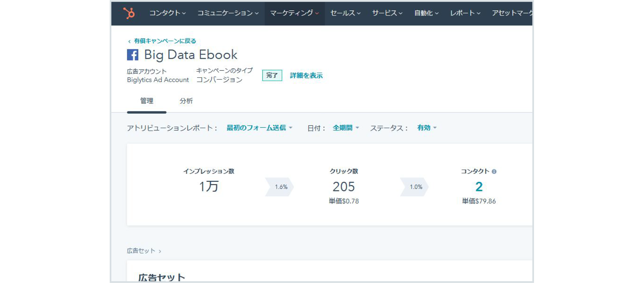This screenshot has height=283, width=644.
Task: Click the クリック数 label
Action: 344,171
